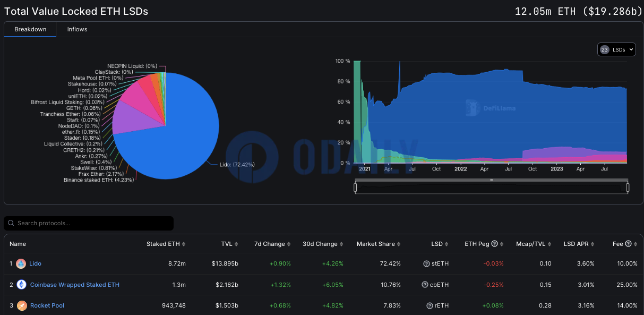The height and width of the screenshot is (315, 644).
Task: Click Rocket Pool's staked ETH '943,748'
Action: pos(174,305)
